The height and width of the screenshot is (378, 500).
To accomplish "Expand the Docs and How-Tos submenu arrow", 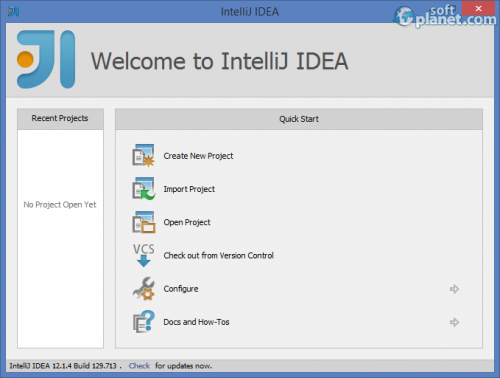I will coord(454,322).
